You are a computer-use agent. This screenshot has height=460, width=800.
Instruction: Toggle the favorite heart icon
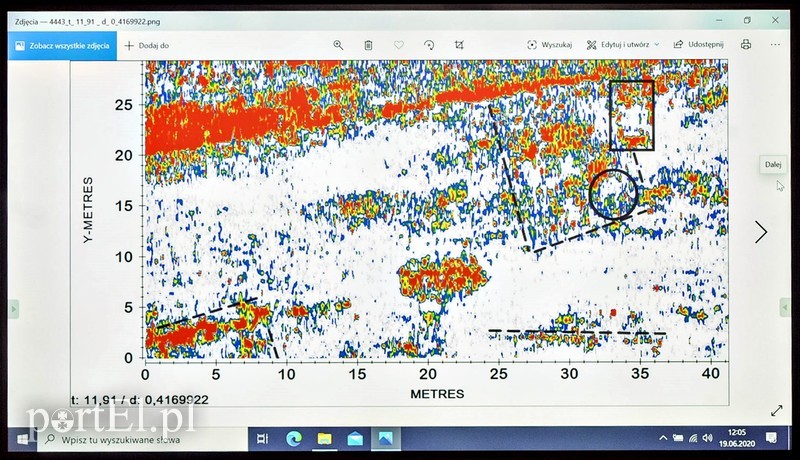398,45
